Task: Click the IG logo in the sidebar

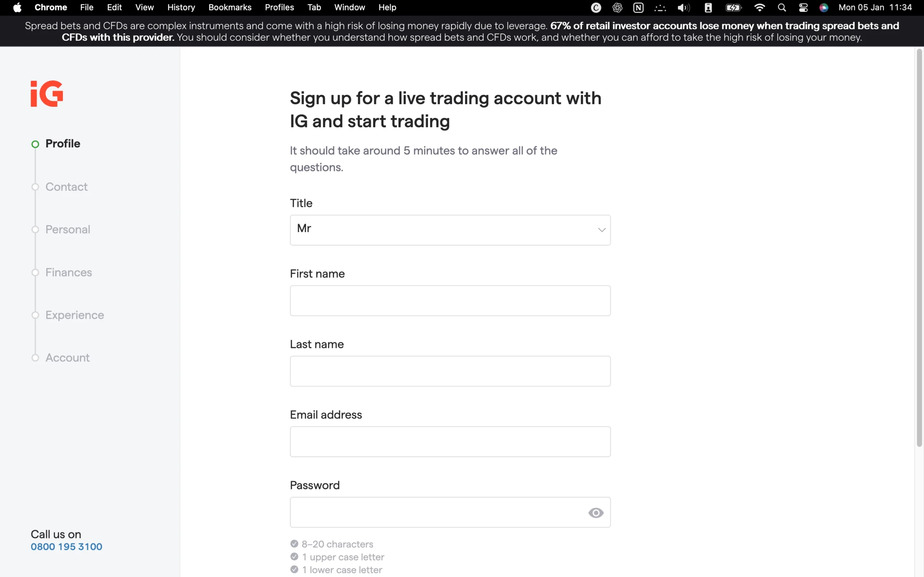Action: pyautogui.click(x=46, y=93)
